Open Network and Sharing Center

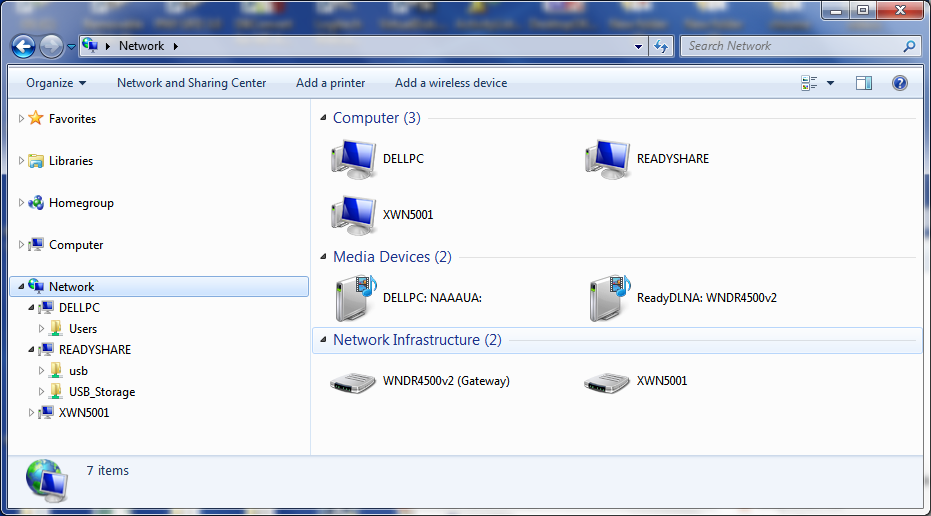pyautogui.click(x=191, y=83)
